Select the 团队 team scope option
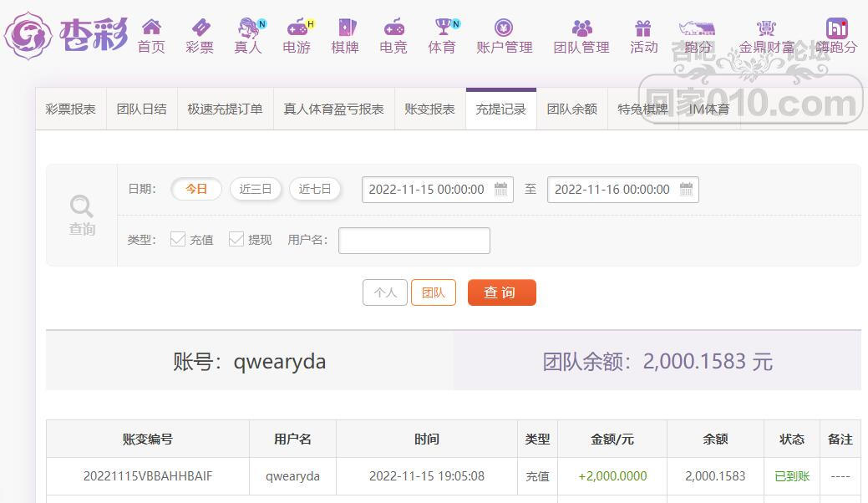This screenshot has width=868, height=503. [433, 292]
